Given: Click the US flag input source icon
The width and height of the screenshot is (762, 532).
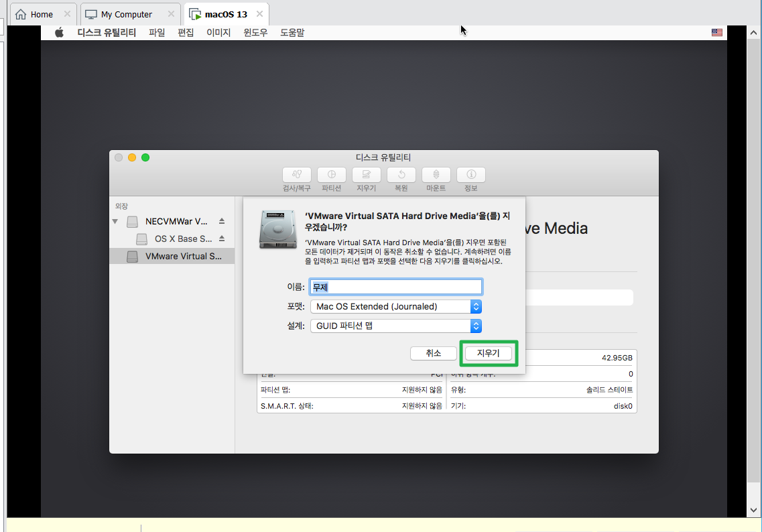Looking at the screenshot, I should click(717, 33).
